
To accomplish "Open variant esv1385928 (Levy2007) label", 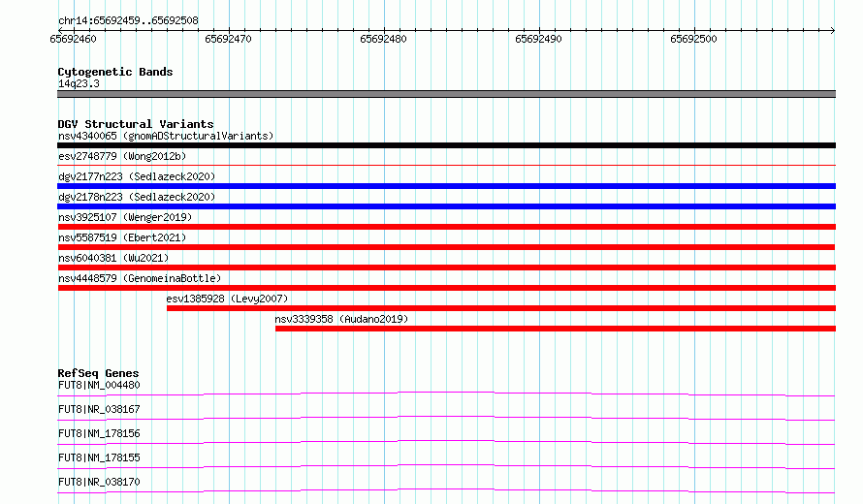I will (227, 299).
